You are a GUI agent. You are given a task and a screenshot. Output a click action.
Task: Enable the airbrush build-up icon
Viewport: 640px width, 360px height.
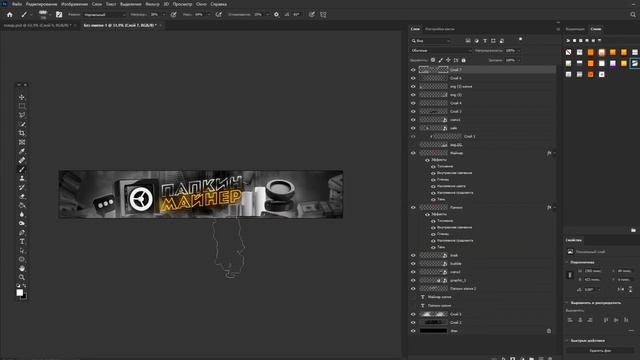[219, 14]
